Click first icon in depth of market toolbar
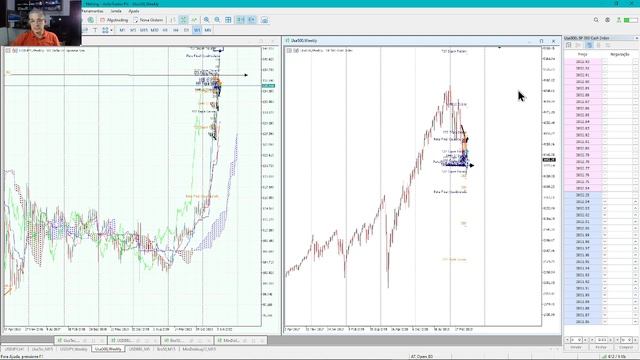This screenshot has width=640, height=360. 569,45
